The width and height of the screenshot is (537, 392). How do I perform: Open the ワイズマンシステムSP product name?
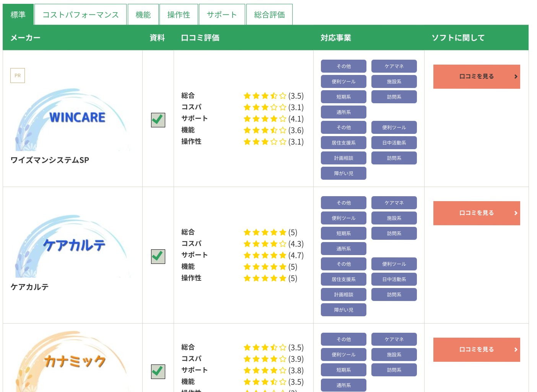click(50, 160)
